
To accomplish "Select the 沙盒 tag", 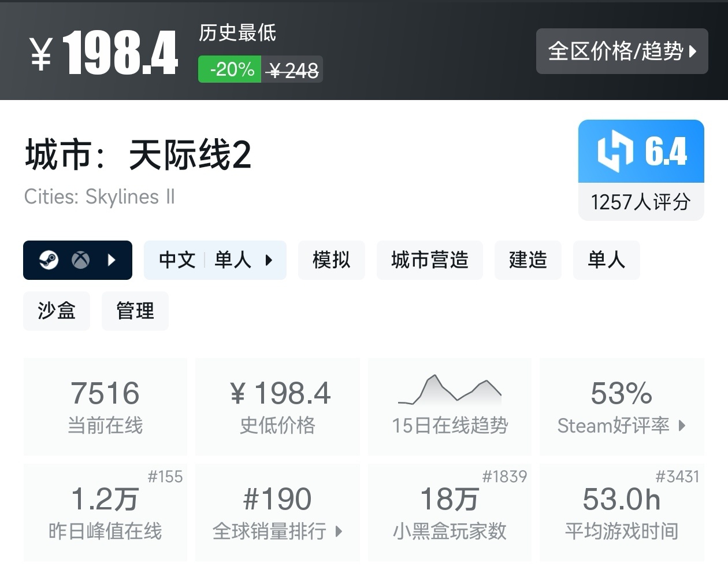I will tap(57, 311).
